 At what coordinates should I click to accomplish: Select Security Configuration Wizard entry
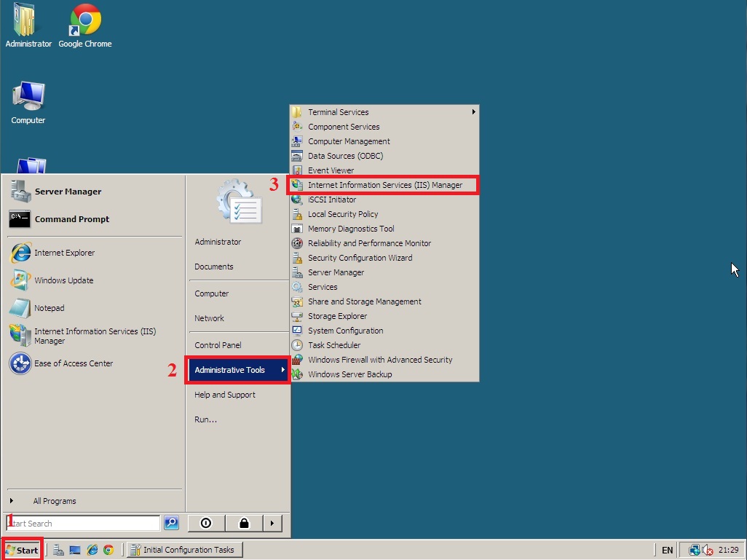click(x=384, y=257)
